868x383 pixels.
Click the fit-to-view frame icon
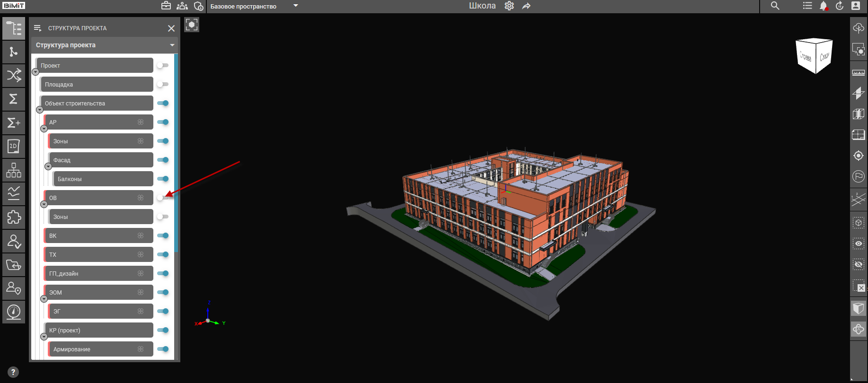click(192, 25)
